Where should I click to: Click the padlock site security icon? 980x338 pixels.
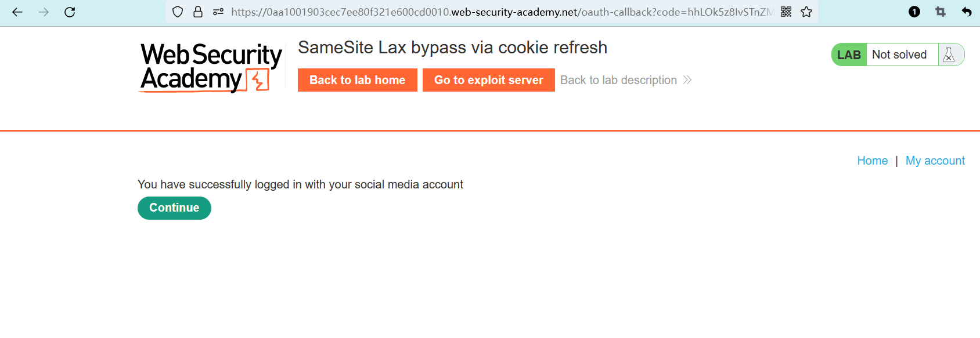(x=198, y=12)
